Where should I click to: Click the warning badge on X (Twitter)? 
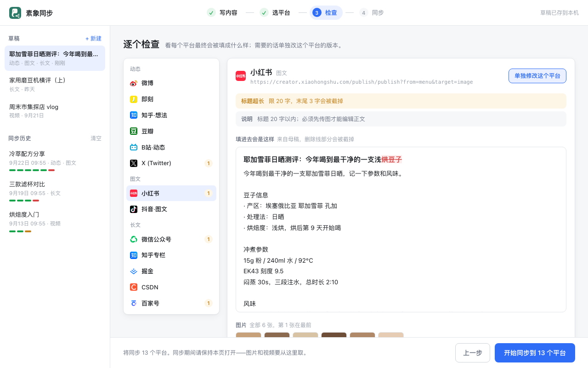pos(208,163)
